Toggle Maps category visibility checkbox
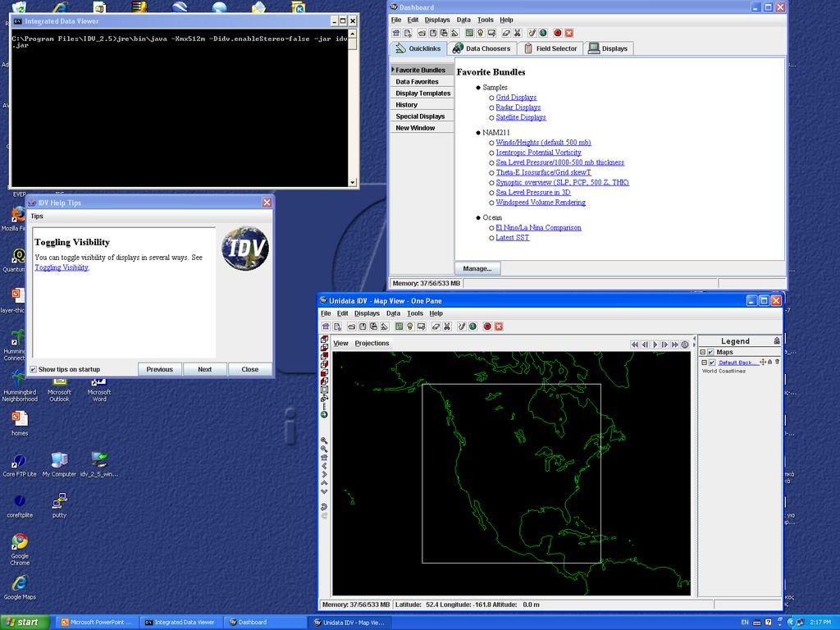 tap(711, 352)
